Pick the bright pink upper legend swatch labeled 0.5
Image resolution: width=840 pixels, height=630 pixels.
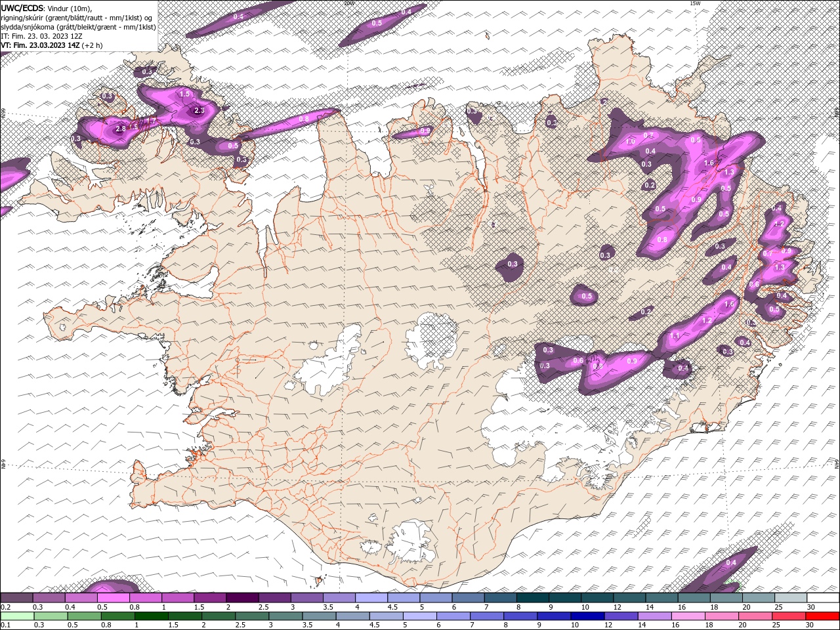tap(113, 598)
